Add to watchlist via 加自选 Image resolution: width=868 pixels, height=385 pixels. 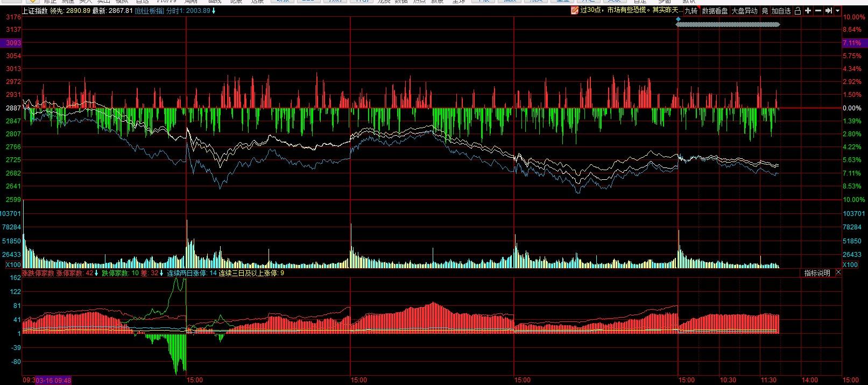(781, 11)
